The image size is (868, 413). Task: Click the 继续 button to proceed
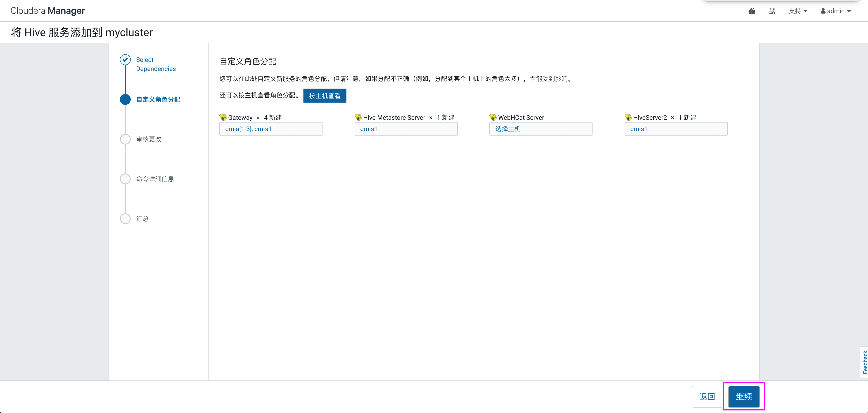tap(744, 397)
